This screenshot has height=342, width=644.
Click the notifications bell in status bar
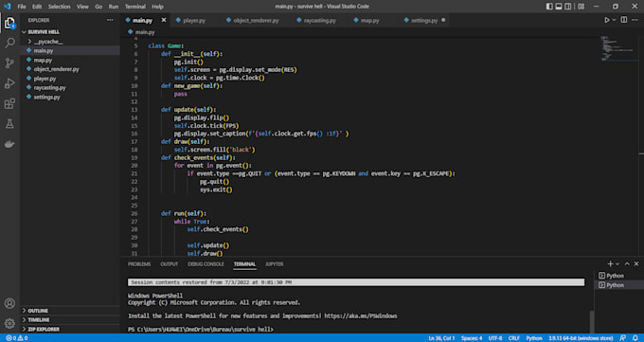tap(635, 338)
